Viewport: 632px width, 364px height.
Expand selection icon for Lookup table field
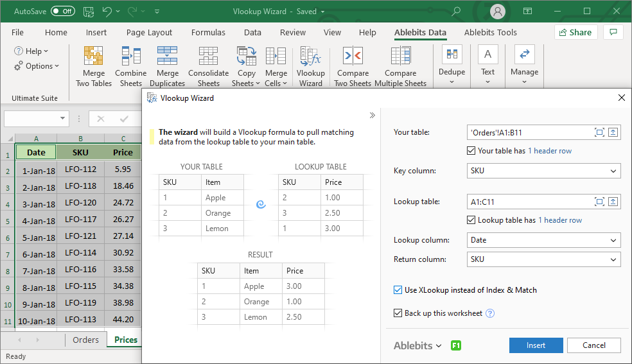point(613,202)
